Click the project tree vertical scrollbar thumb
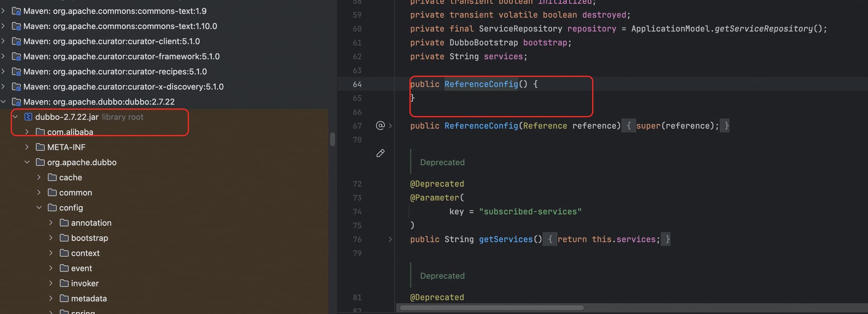This screenshot has height=314, width=868. (333, 139)
